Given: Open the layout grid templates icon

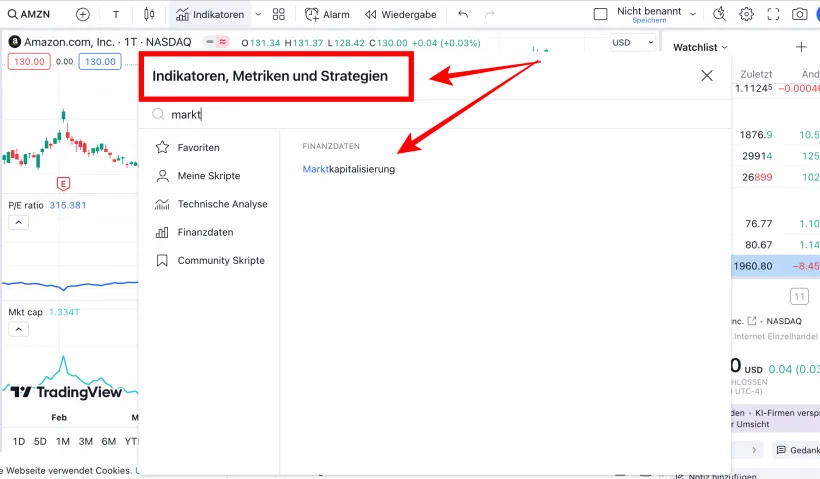Looking at the screenshot, I should point(279,15).
